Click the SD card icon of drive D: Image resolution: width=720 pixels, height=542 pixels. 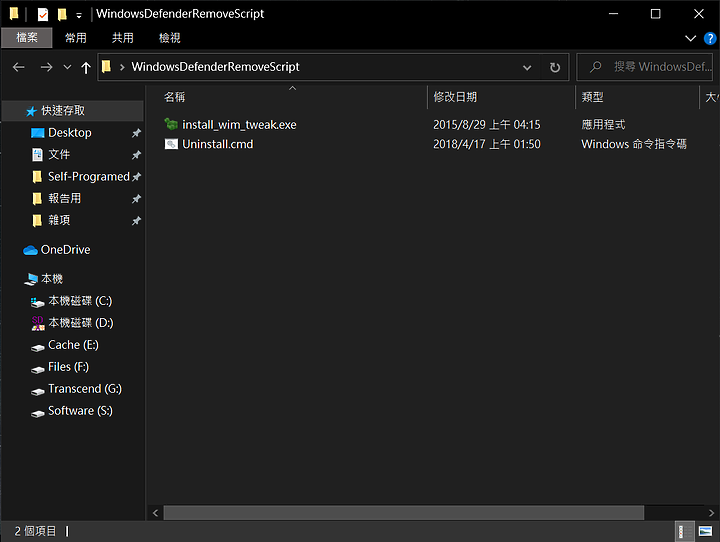(38, 323)
